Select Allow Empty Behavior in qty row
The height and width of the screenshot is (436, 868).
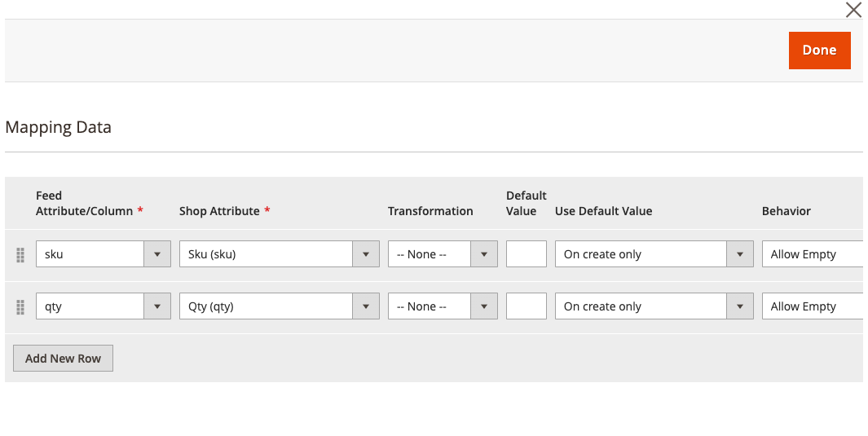pyautogui.click(x=812, y=306)
